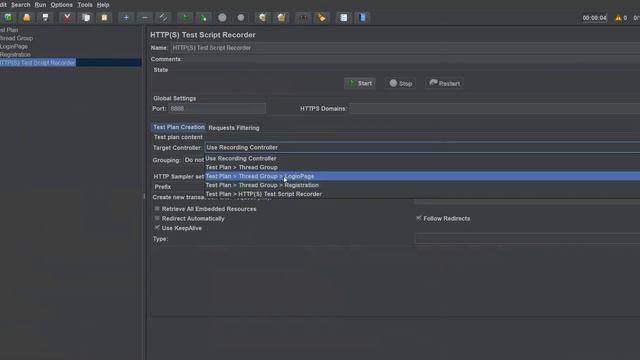Click the Toggle enable/disable toolbar icon
640x360 pixels.
tap(163, 18)
